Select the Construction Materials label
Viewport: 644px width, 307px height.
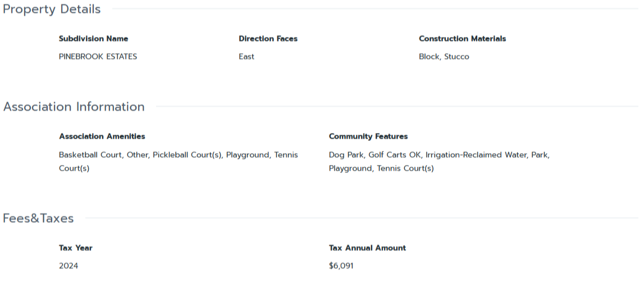pyautogui.click(x=462, y=39)
